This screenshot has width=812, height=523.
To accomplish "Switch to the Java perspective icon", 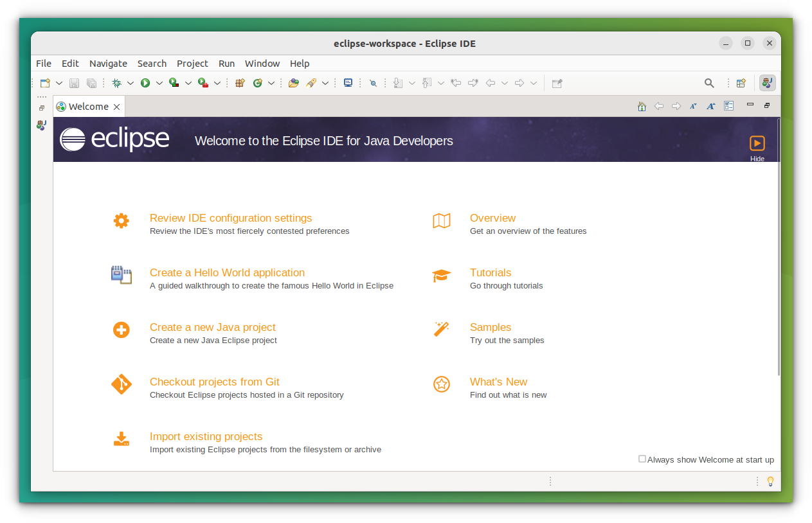I will coord(767,83).
